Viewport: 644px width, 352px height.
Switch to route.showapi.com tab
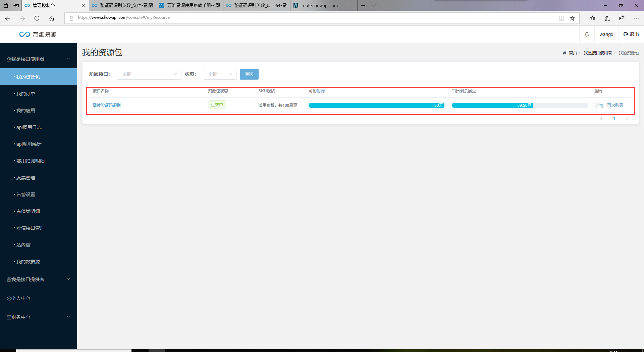[x=324, y=5]
